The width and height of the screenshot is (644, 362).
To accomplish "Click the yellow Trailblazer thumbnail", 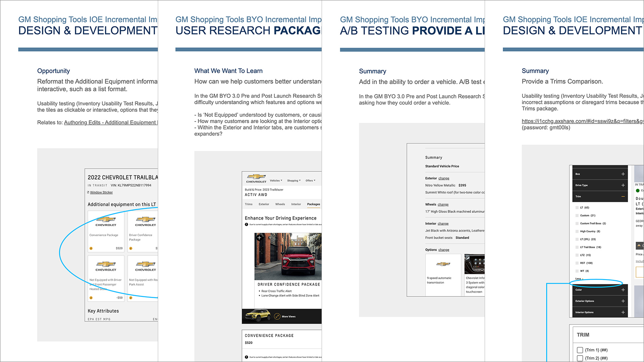I will (258, 315).
